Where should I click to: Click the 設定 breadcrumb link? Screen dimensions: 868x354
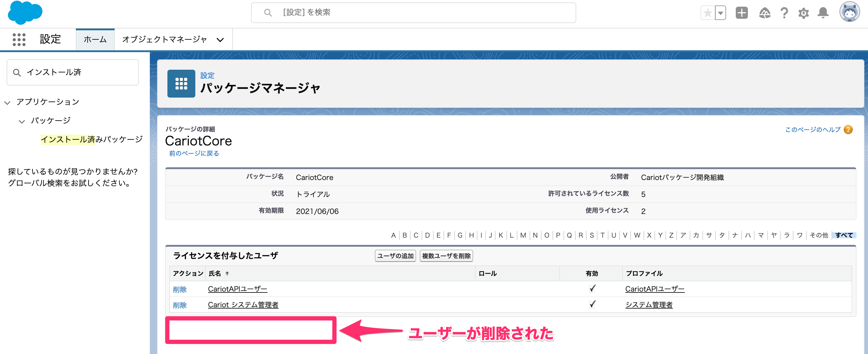pyautogui.click(x=207, y=75)
